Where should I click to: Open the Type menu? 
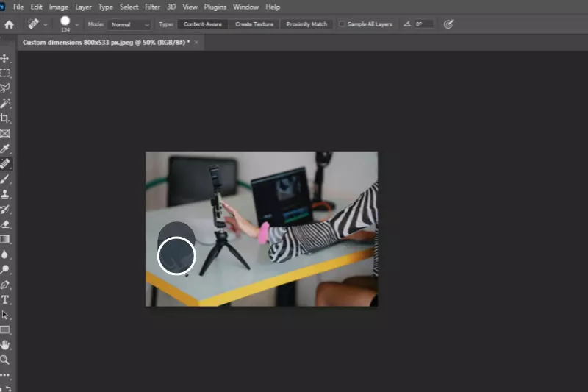[x=106, y=7]
